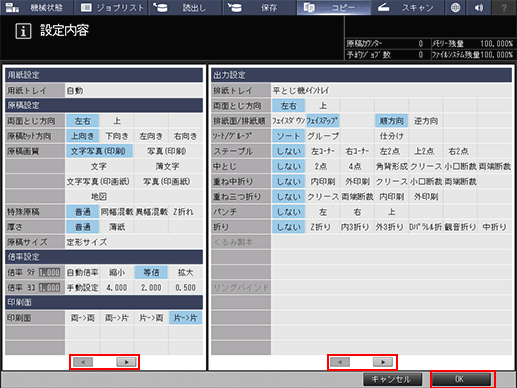Select 右向き original set direction
Screen dimensions: 517x388
click(186, 136)
